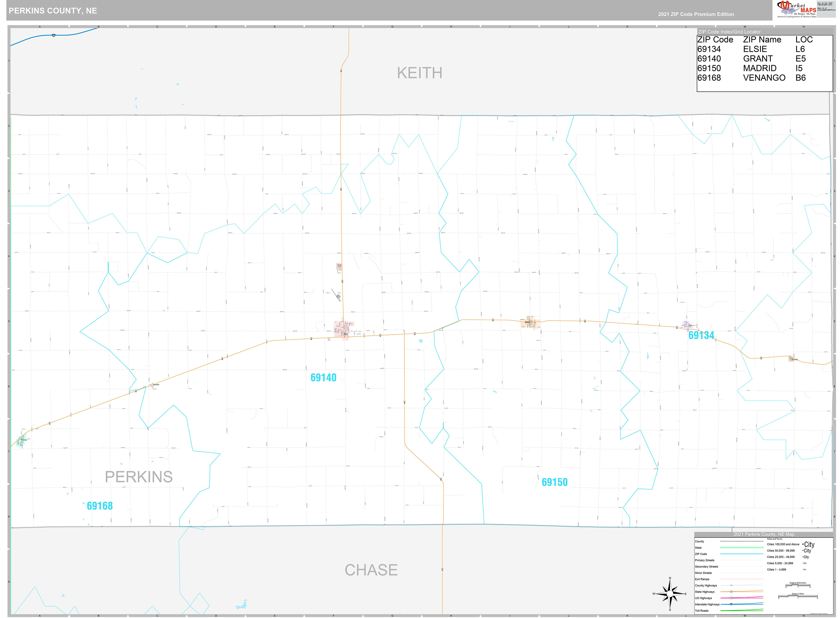
Task: Select the State Highways shield icon in the legend
Action: click(x=731, y=592)
